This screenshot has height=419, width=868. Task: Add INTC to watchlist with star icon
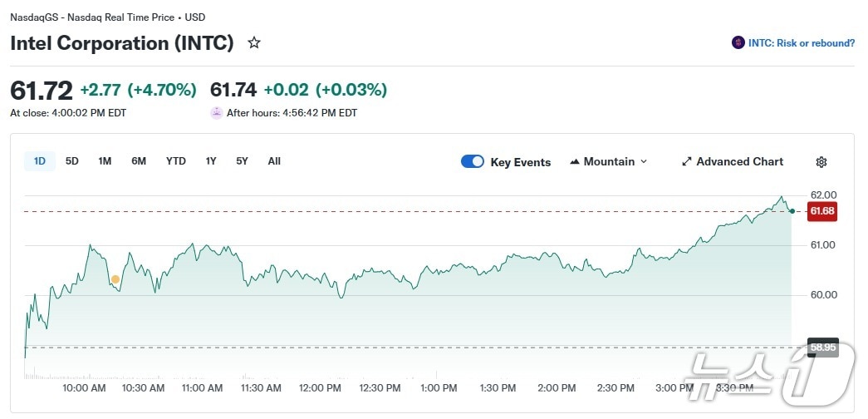[254, 43]
